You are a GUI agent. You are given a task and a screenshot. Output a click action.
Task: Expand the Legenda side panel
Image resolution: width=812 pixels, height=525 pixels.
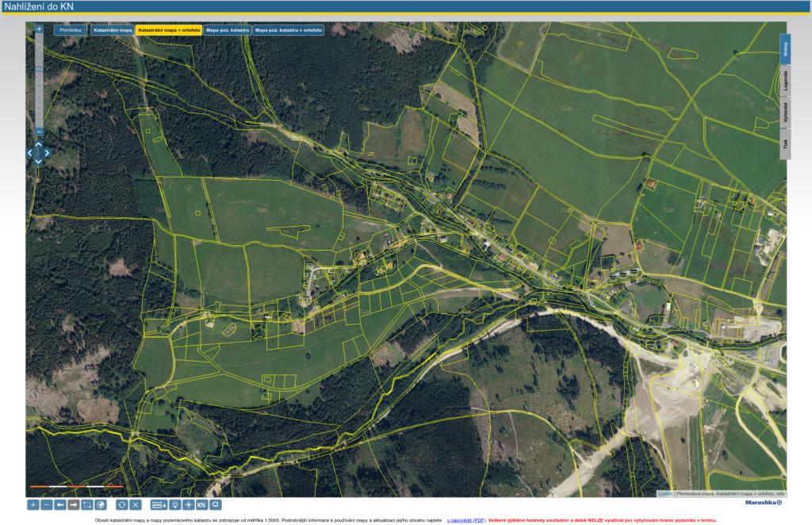pos(785,81)
